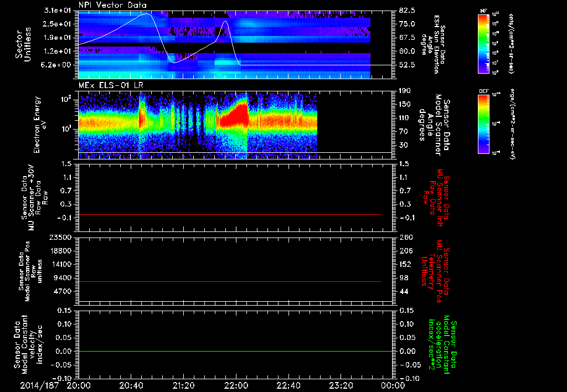Image resolution: width=567 pixels, height=392 pixels.
Task: Click the "190" Scanner Angle tick value
Action: tap(405, 91)
